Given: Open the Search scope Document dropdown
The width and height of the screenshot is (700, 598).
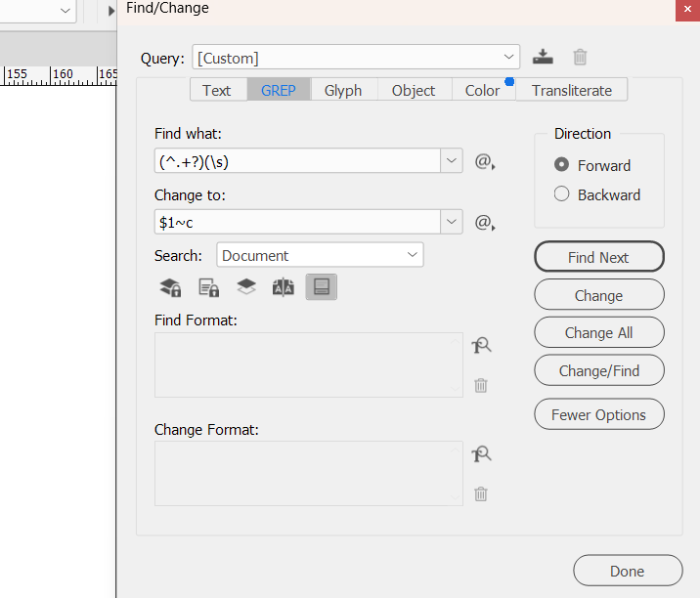Looking at the screenshot, I should tap(320, 255).
